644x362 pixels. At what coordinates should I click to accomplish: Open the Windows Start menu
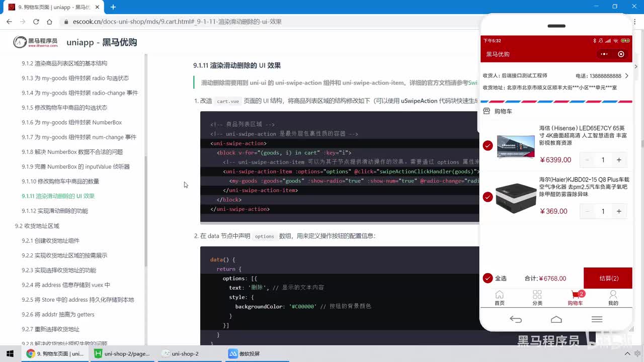click(10, 353)
